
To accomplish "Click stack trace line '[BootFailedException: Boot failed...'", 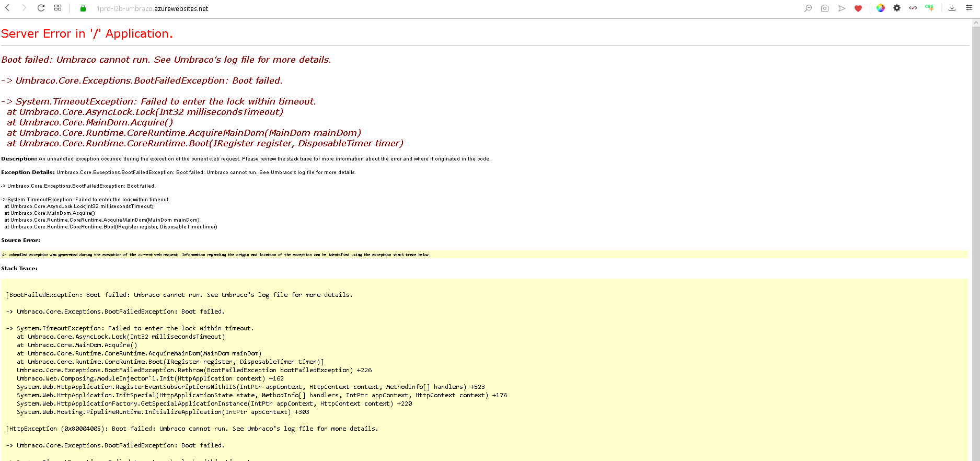I will click(179, 295).
